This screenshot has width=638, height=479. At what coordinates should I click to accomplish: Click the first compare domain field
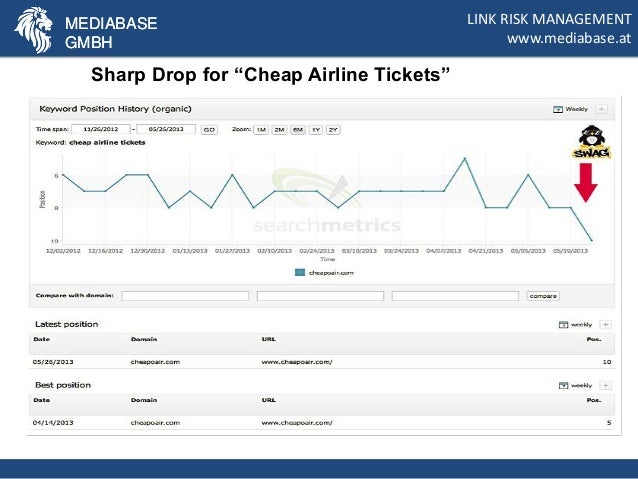point(185,296)
